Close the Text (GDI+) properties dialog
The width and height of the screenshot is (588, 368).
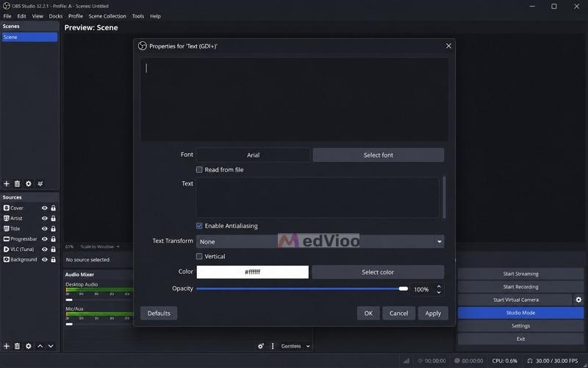448,46
